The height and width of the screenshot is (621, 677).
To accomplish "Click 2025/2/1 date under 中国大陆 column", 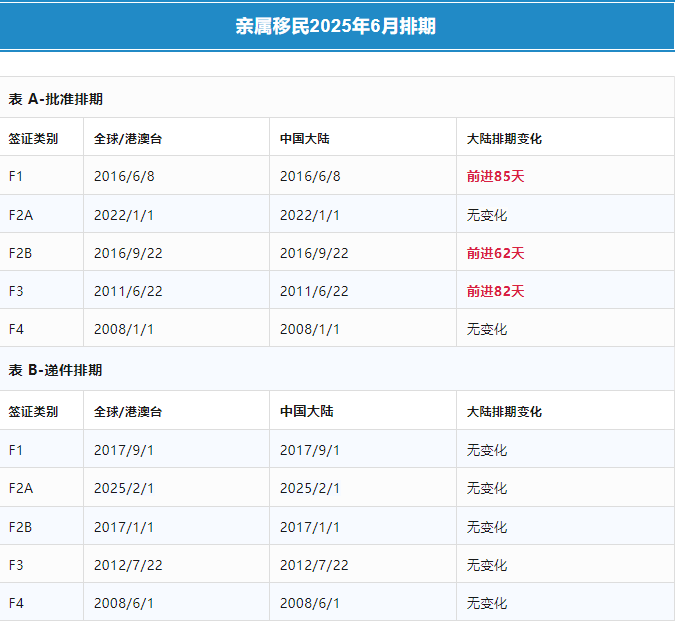I will point(310,488).
